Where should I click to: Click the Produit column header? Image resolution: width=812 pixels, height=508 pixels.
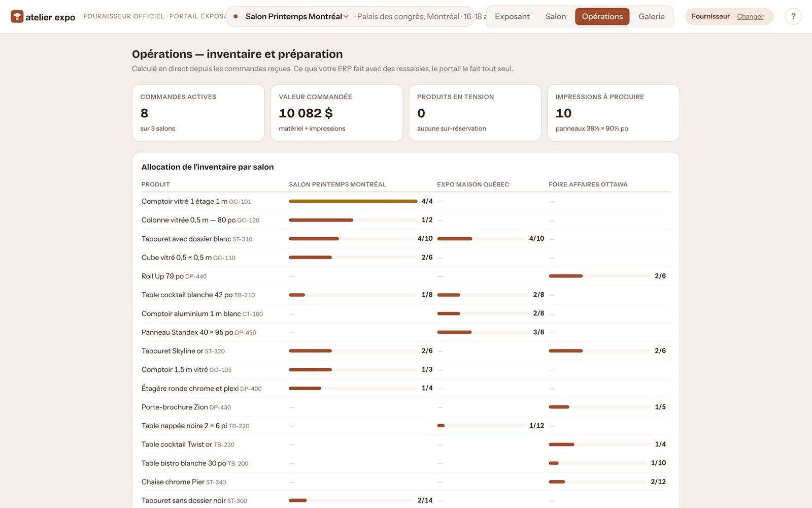(155, 184)
